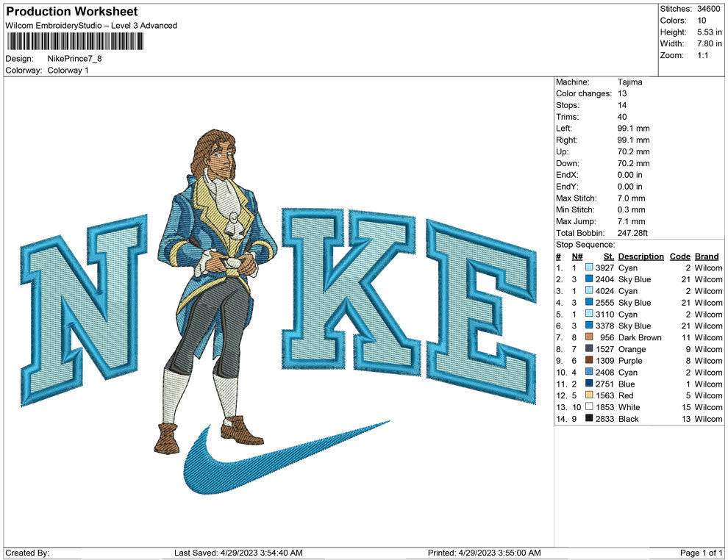Select the Black 2833 color swatch

coord(589,419)
